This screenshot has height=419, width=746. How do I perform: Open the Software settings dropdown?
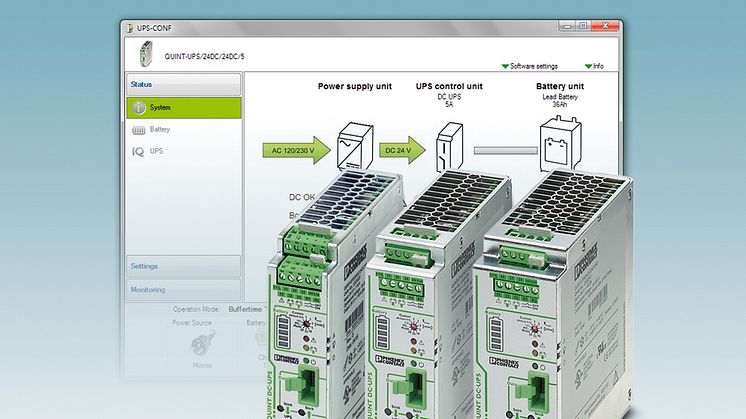point(530,66)
